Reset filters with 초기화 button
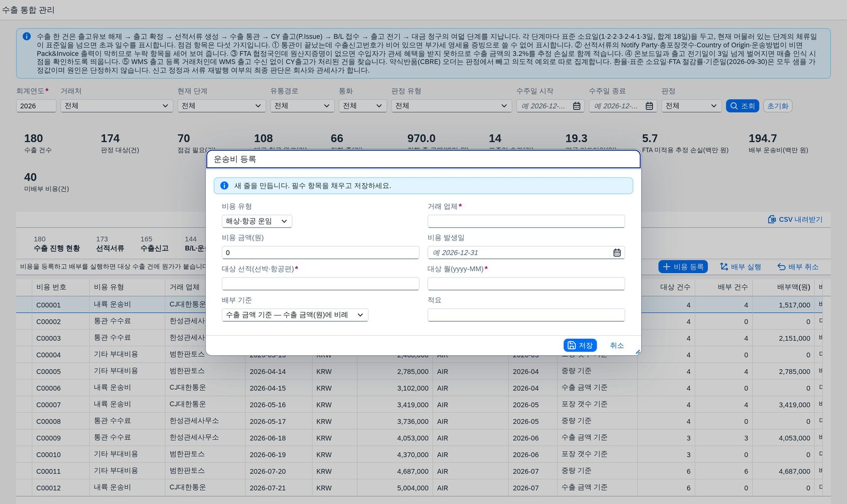The width and height of the screenshot is (847, 504). click(x=778, y=106)
